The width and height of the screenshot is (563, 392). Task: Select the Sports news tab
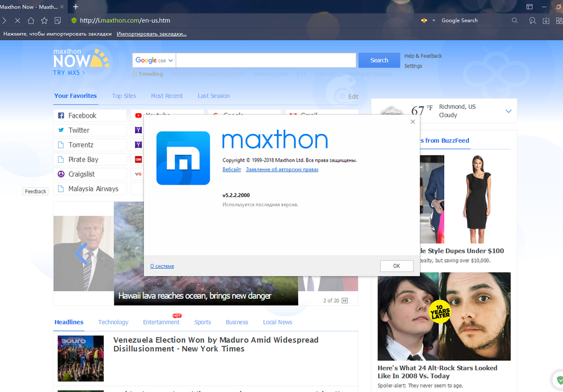tap(202, 322)
